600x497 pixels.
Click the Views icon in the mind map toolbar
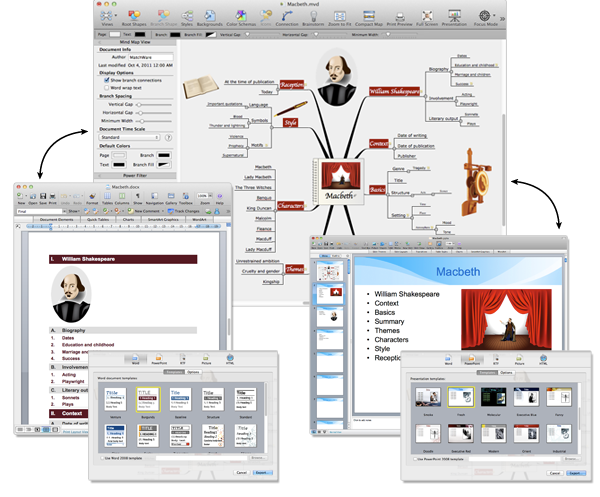click(x=106, y=16)
